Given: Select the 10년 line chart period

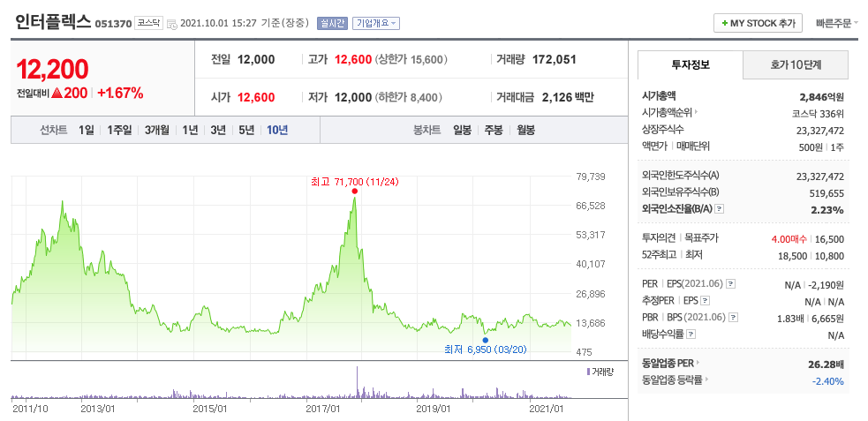Looking at the screenshot, I should pyautogui.click(x=276, y=131).
